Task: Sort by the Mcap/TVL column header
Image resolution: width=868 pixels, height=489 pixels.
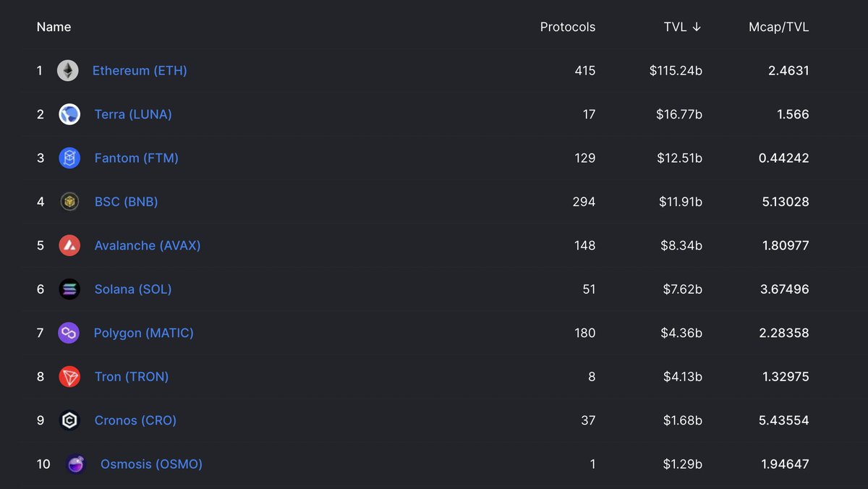Action: pyautogui.click(x=779, y=27)
